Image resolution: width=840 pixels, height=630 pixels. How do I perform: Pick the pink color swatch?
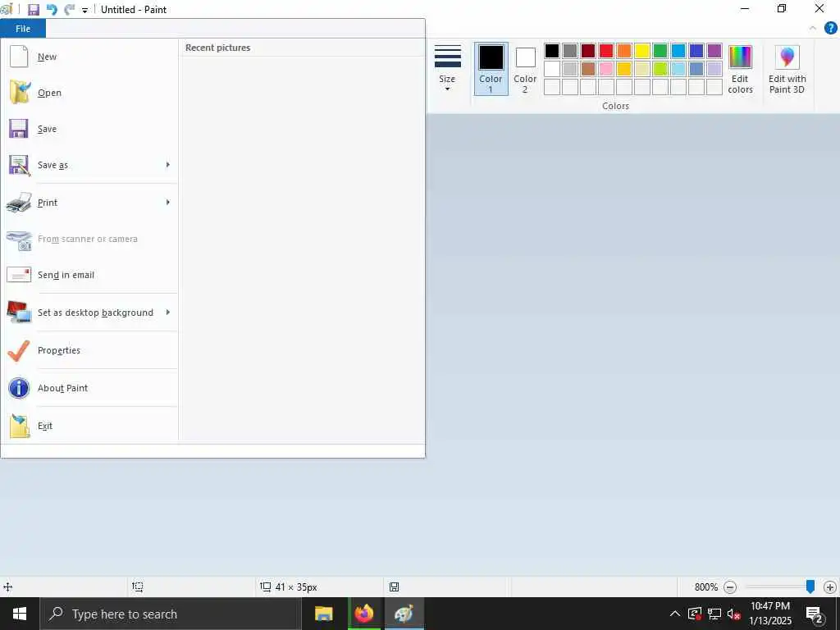coord(606,69)
